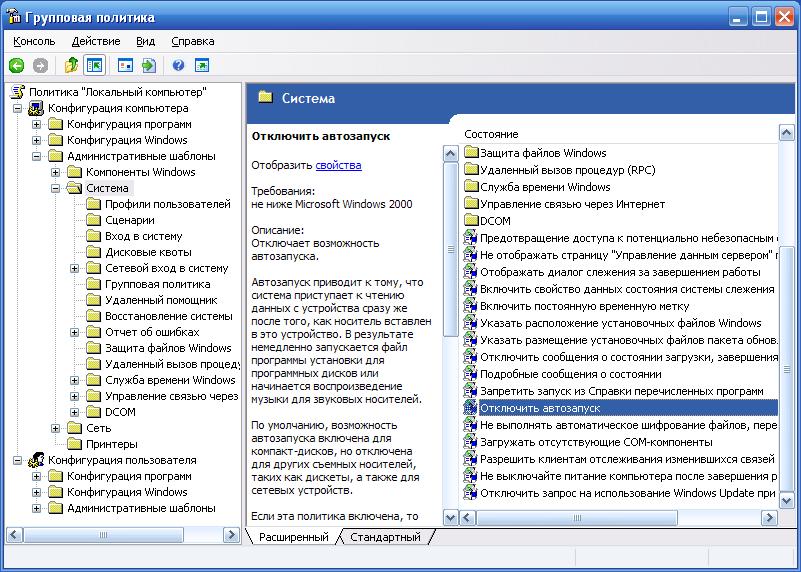Screen dimensions: 801x572
Task: Click folder icon of 'Служба времени Windows' in right list
Action: 470,186
